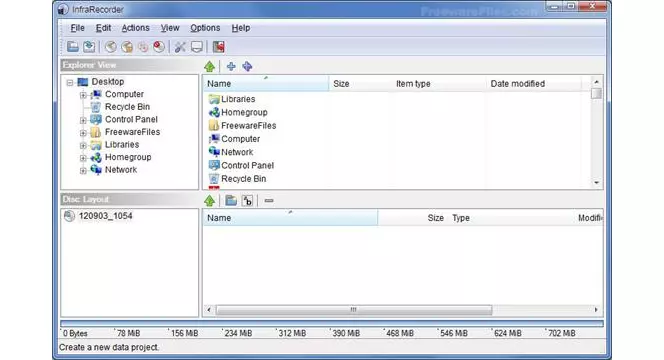Click the red erase disc icon
Image resolution: width=664 pixels, height=360 pixels.
(159, 47)
